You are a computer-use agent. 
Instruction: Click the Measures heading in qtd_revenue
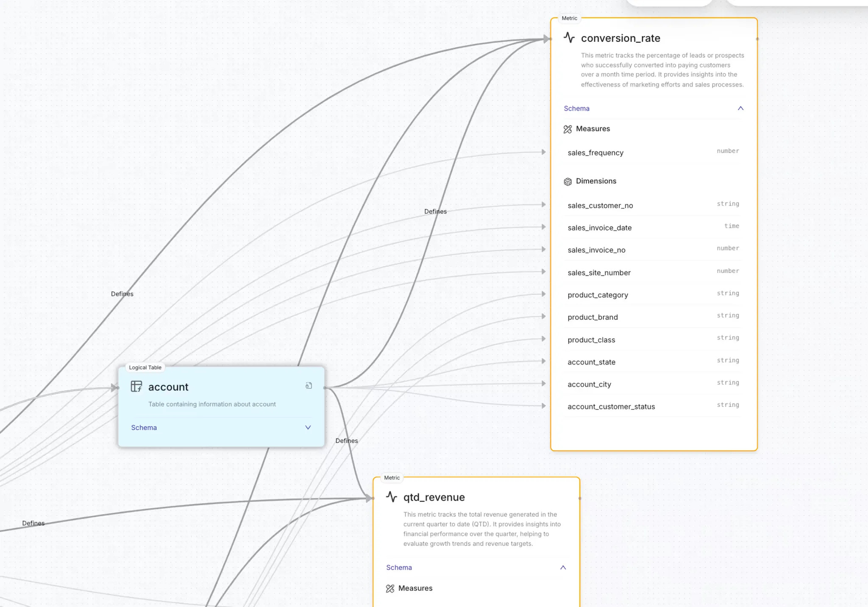[x=415, y=588]
